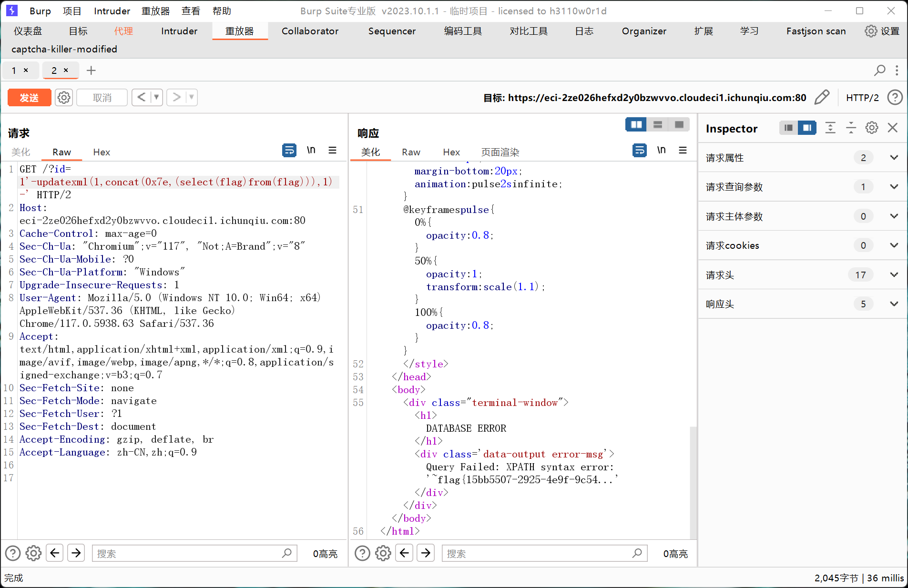Image resolution: width=908 pixels, height=588 pixels.
Task: Open the Sequencer tab
Action: [x=392, y=31]
